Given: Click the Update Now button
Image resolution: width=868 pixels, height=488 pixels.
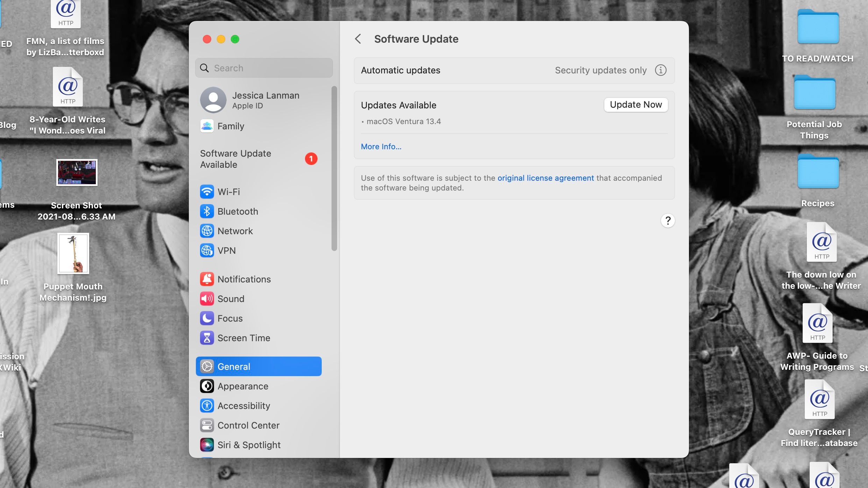Looking at the screenshot, I should click(x=636, y=105).
